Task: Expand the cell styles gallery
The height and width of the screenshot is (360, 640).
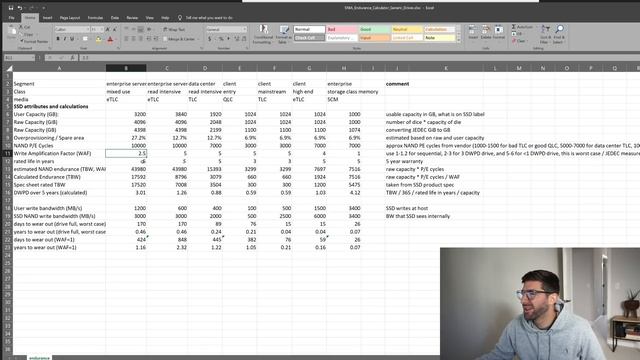Action: pos(458,40)
